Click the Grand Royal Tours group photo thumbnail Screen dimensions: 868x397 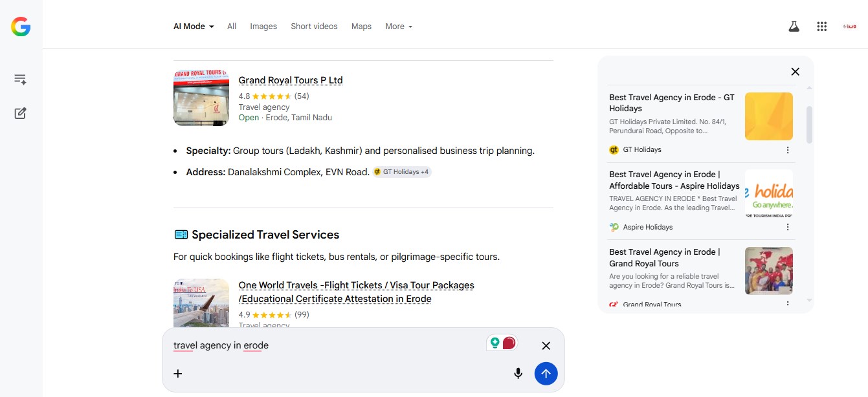769,271
